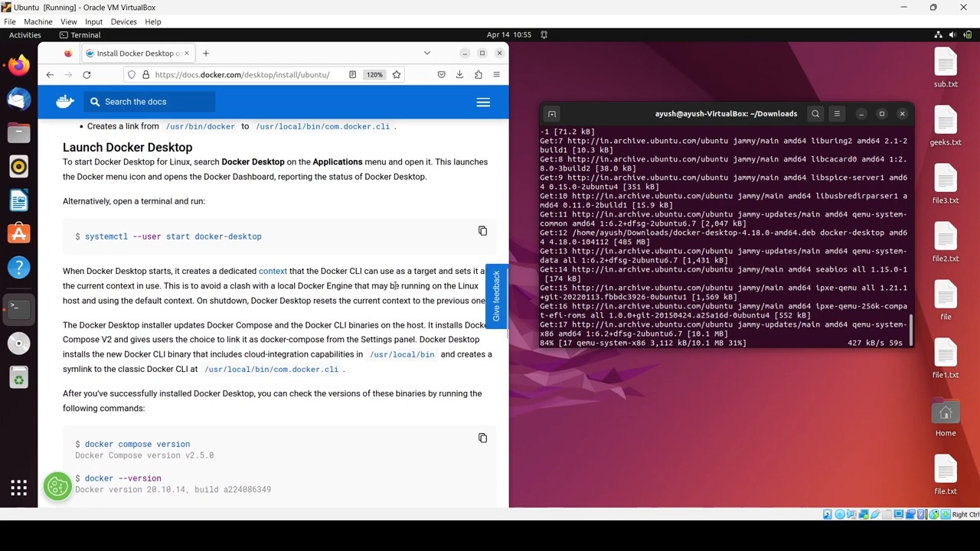Click Activities in the top bar
This screenshot has width=980, height=551.
(25, 34)
